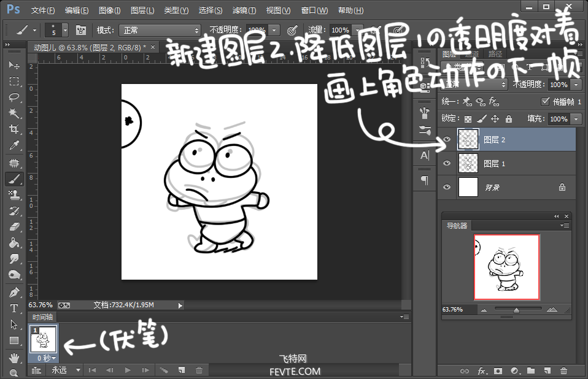This screenshot has width=588, height=379.
Task: Open the brush panel toggle icon
Action: pyautogui.click(x=81, y=30)
